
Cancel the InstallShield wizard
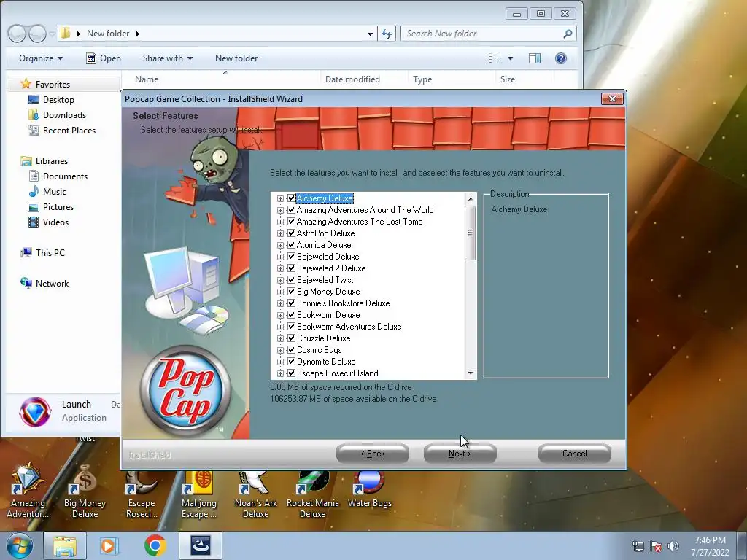(575, 454)
